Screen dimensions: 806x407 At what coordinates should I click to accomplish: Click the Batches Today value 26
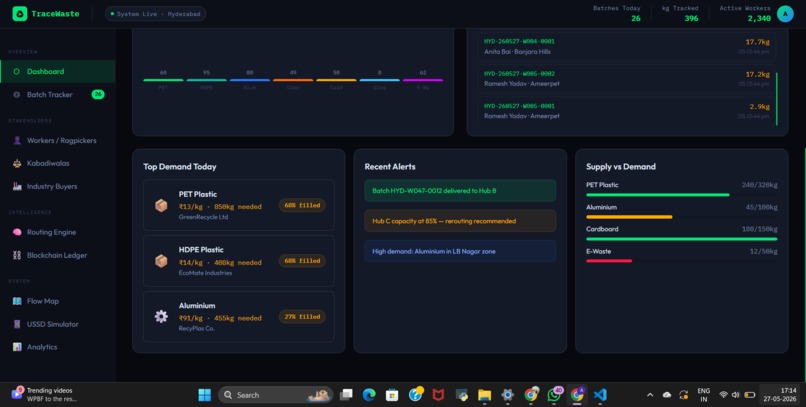pyautogui.click(x=635, y=18)
